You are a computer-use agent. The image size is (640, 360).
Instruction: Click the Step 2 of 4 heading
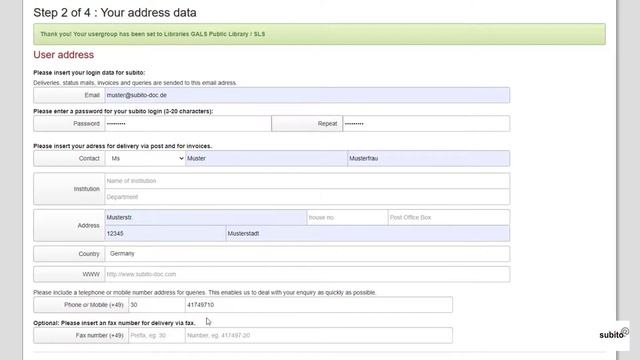point(115,13)
